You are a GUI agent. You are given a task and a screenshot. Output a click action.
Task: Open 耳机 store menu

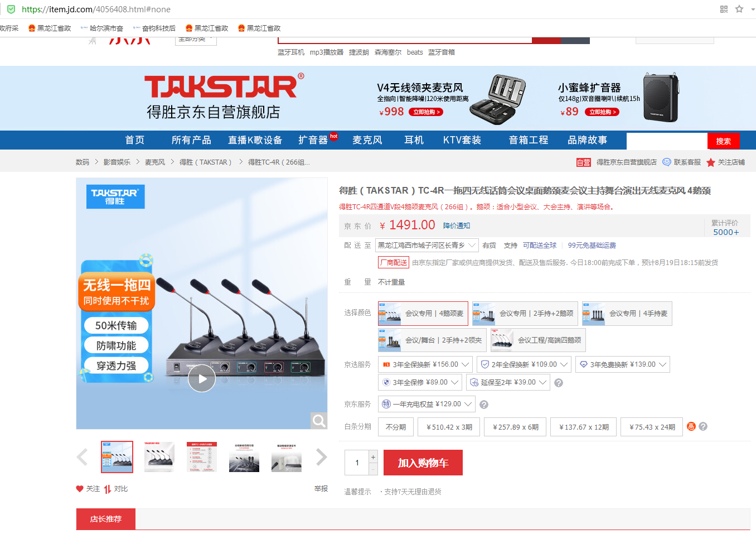click(414, 140)
